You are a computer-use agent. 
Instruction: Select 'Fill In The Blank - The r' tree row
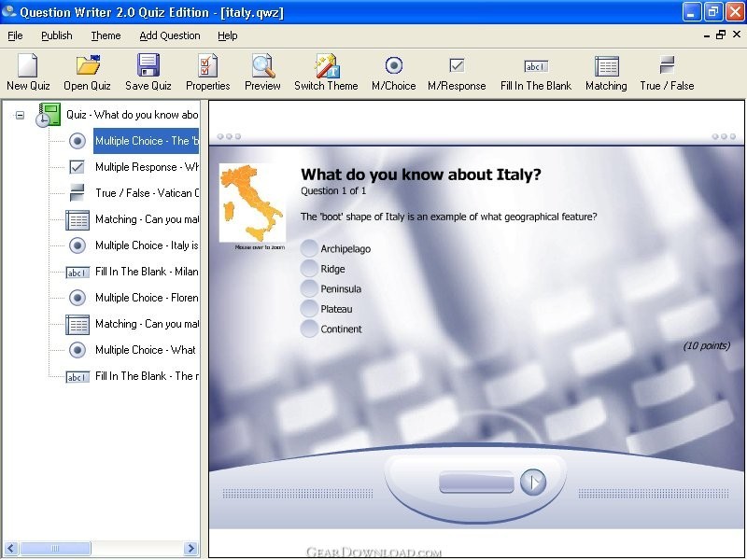click(147, 376)
